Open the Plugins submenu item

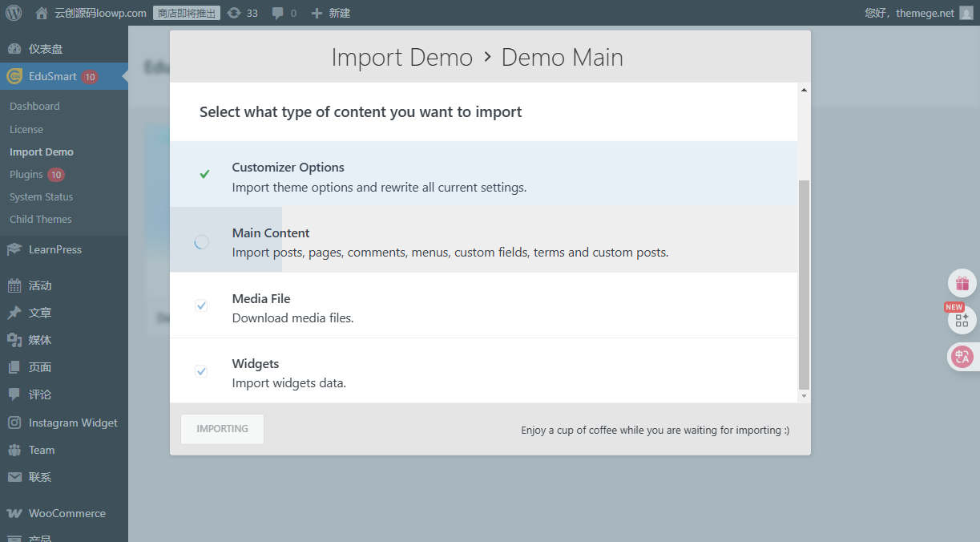(x=26, y=174)
